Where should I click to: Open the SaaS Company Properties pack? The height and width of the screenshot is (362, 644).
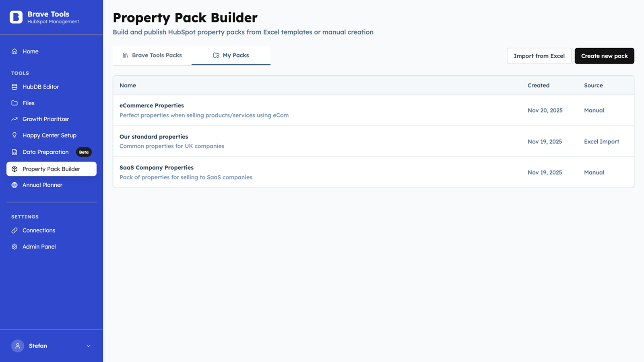click(157, 167)
